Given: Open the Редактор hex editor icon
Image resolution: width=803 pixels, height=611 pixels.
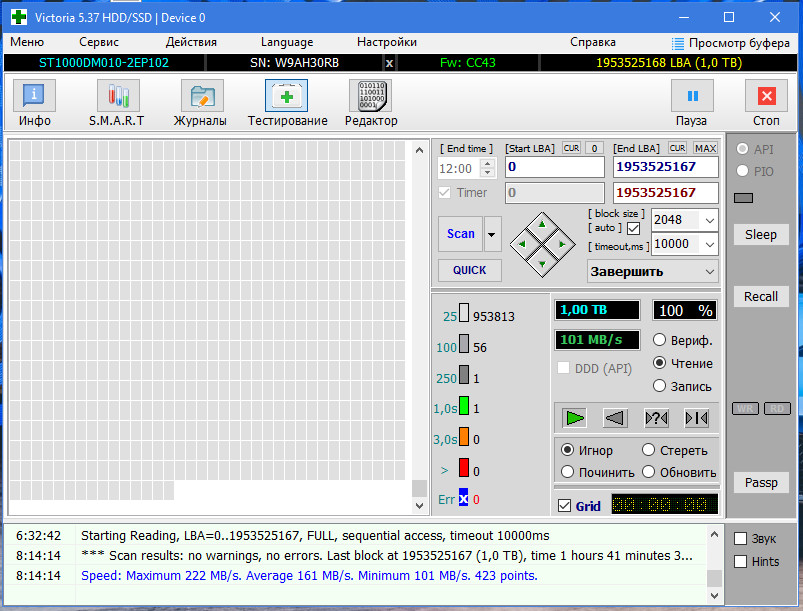Looking at the screenshot, I should coord(370,96).
